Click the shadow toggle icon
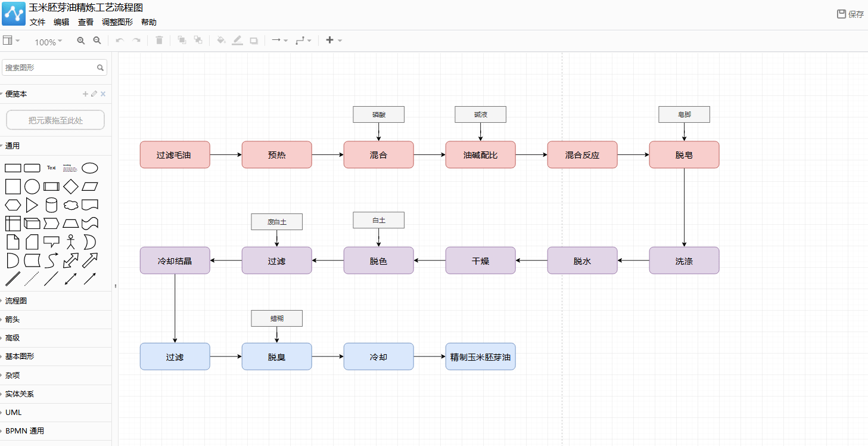The width and height of the screenshot is (868, 446). [x=254, y=41]
